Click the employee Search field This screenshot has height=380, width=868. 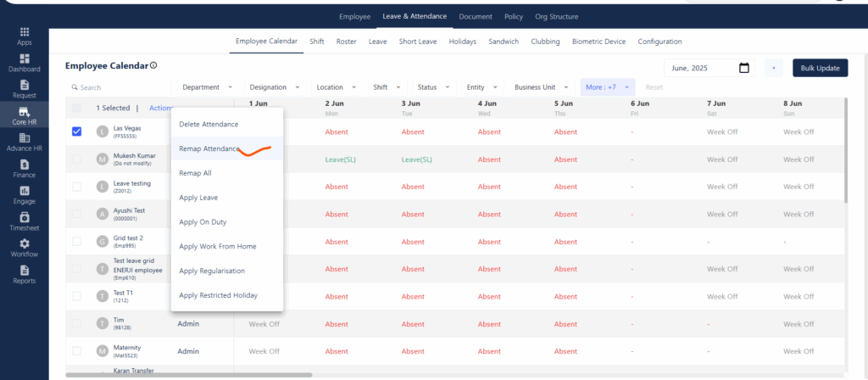click(x=119, y=87)
